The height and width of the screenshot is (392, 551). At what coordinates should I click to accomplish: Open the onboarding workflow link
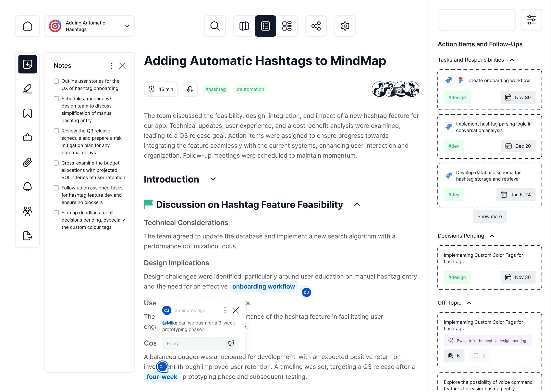pos(263,286)
